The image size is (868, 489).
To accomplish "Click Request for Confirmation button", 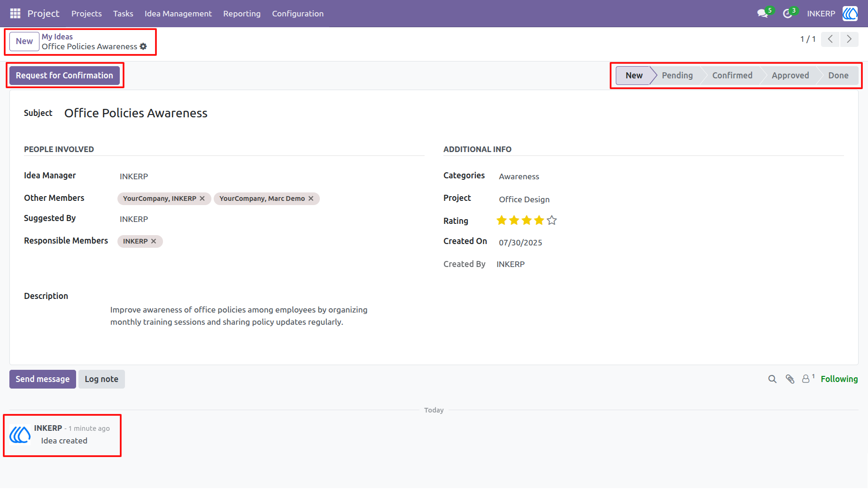I will pyautogui.click(x=64, y=76).
